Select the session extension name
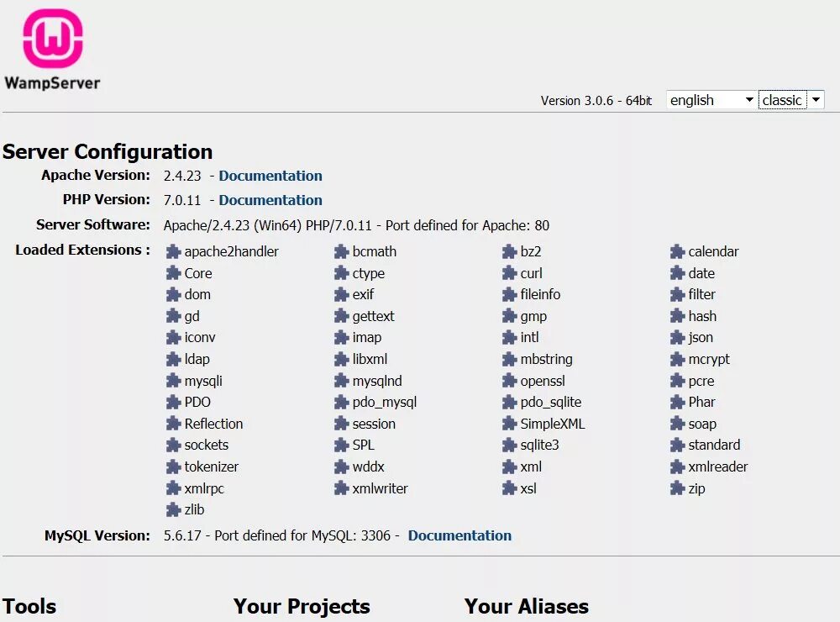Image resolution: width=840 pixels, height=622 pixels. point(374,424)
